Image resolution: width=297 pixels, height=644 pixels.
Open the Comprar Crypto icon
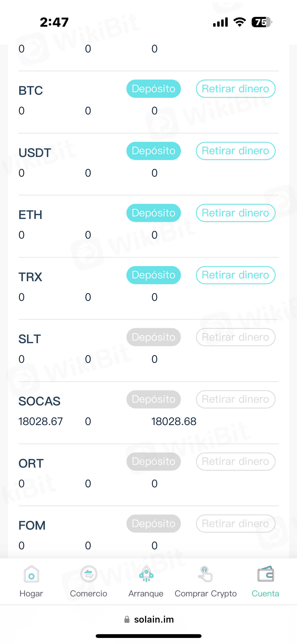pos(205,574)
